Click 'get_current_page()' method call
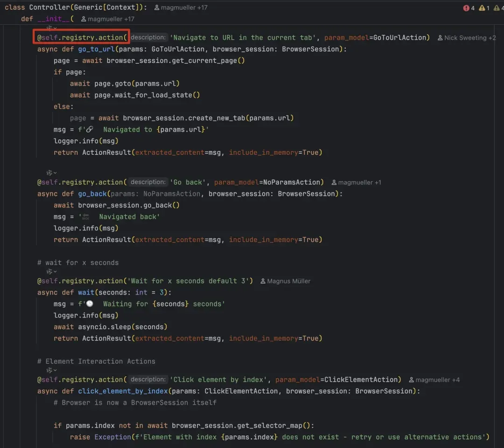This screenshot has width=504, height=448. point(208,61)
